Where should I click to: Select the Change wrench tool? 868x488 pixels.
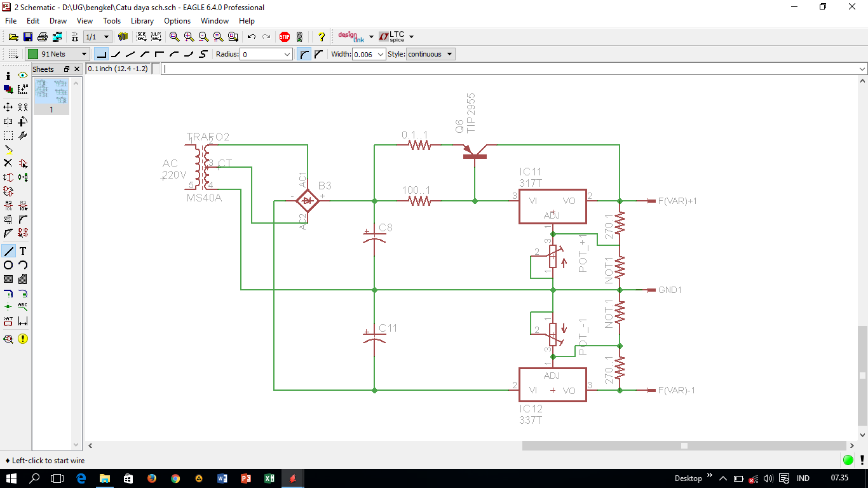pyautogui.click(x=23, y=135)
